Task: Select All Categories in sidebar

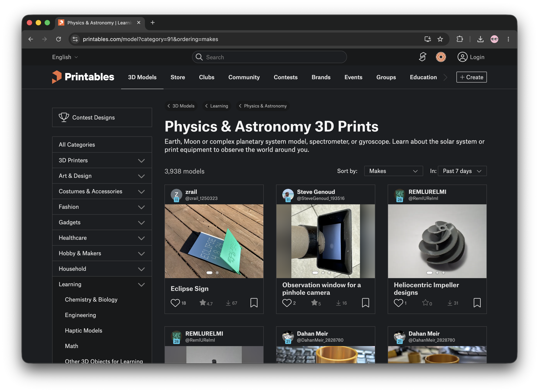Action: coord(102,144)
